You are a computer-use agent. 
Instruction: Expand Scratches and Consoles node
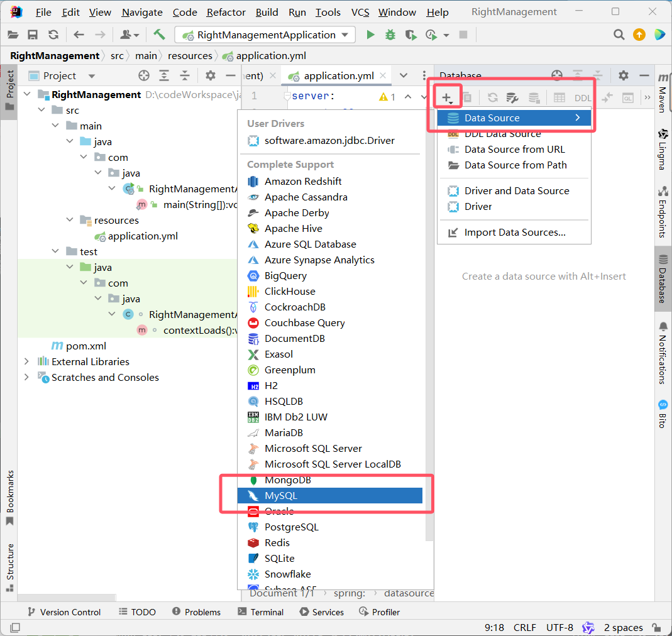pos(26,377)
